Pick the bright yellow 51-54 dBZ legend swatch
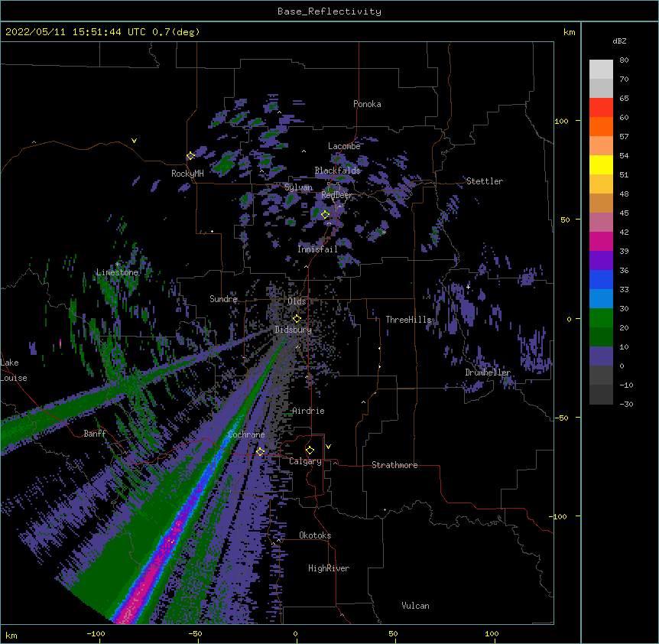 click(x=601, y=164)
